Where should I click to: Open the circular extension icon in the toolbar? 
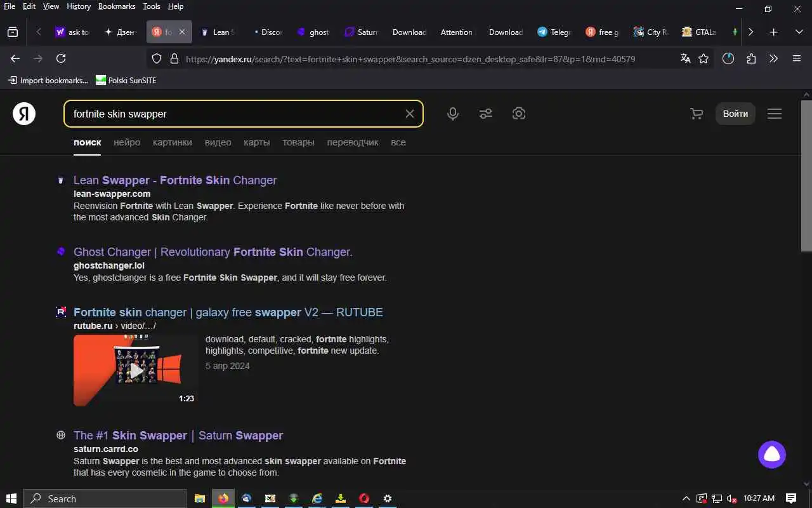(x=728, y=58)
